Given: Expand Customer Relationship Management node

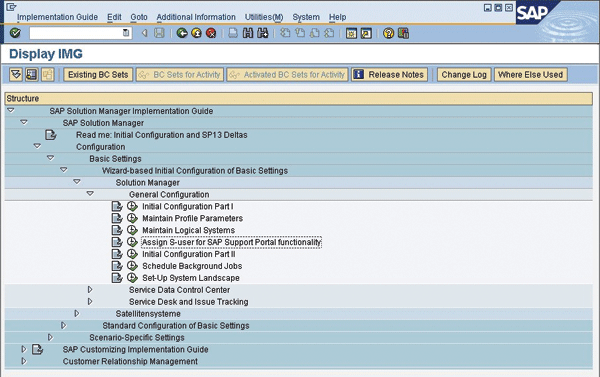Looking at the screenshot, I should click(24, 361).
